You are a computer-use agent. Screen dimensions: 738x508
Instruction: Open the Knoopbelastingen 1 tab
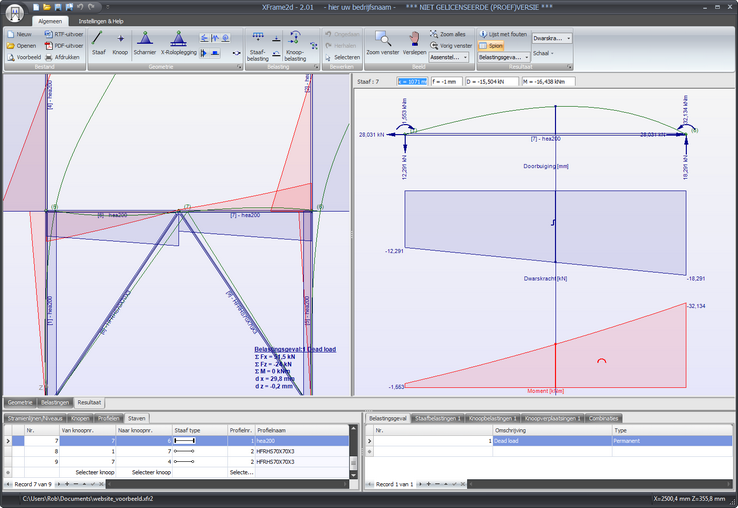tap(492, 418)
